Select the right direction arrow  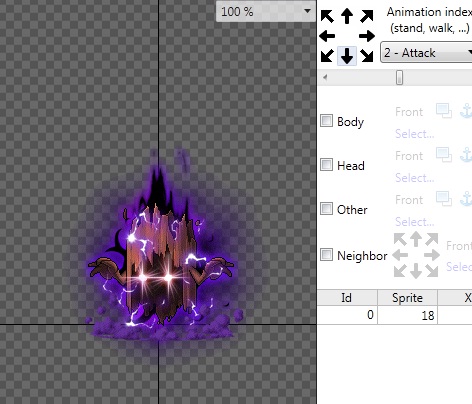click(x=367, y=36)
